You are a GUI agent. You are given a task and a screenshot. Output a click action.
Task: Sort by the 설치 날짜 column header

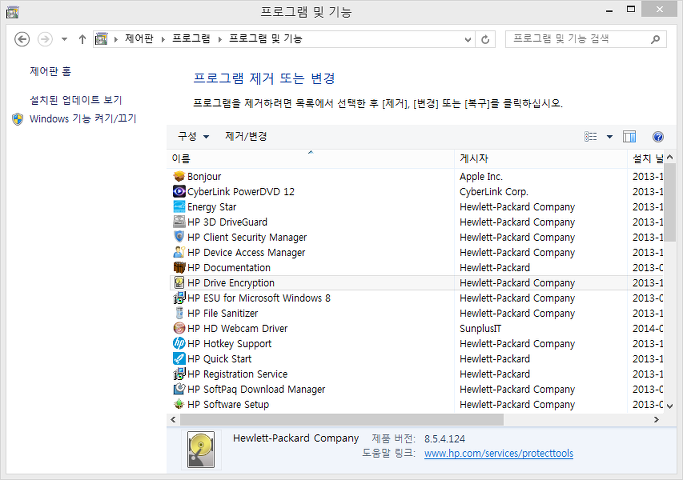pyautogui.click(x=646, y=159)
